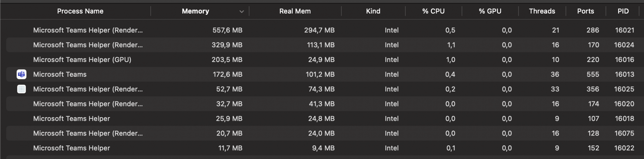
Task: Click the Microsoft Teams app icon
Action: coord(22,75)
